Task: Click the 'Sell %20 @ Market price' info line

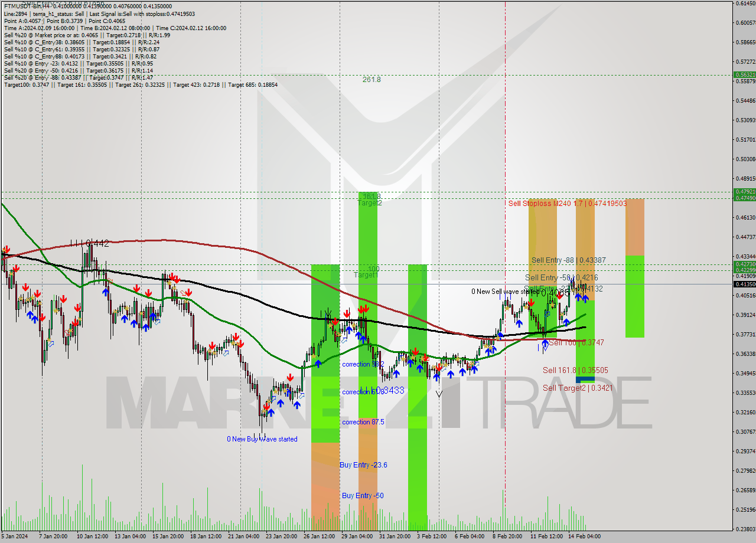Action: click(x=87, y=35)
